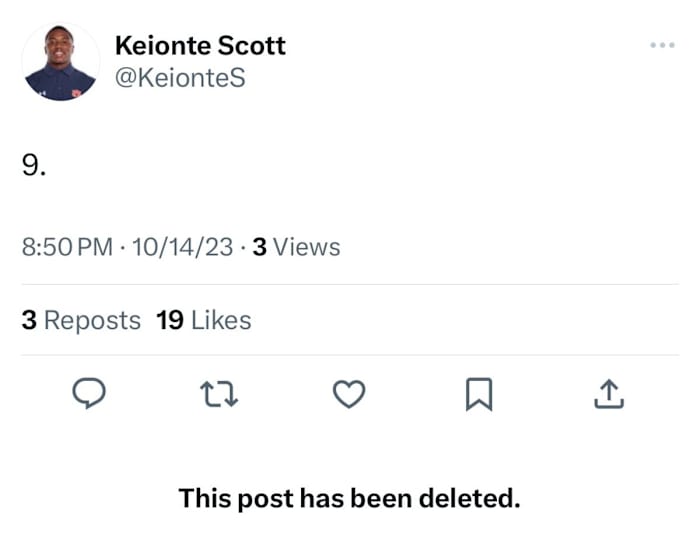Click Keionte Scott's profile picture

pyautogui.click(x=60, y=62)
